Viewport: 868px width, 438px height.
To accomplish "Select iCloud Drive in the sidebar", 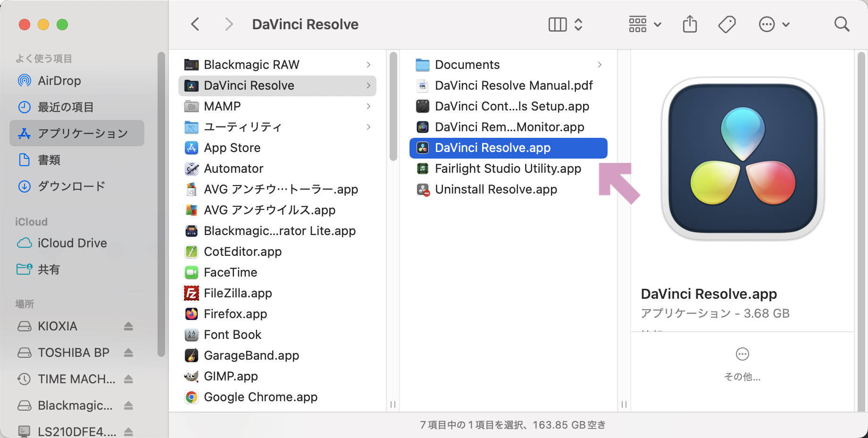I will [72, 243].
